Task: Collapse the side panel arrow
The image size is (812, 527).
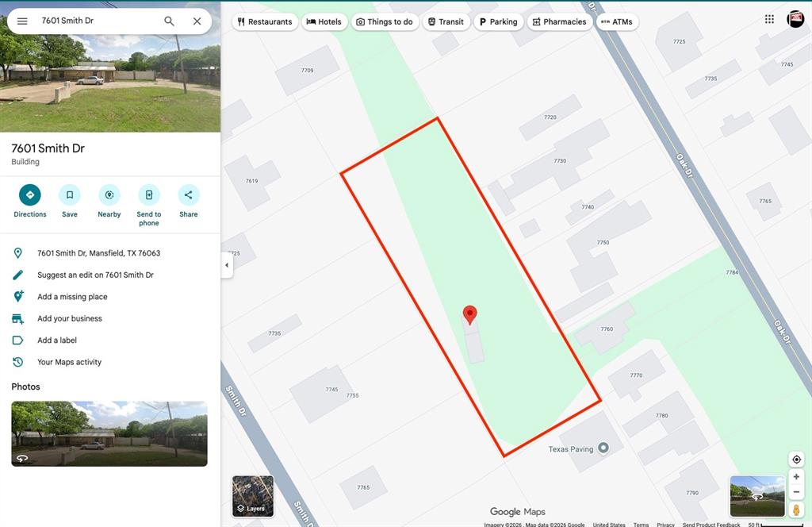Action: coord(227,265)
